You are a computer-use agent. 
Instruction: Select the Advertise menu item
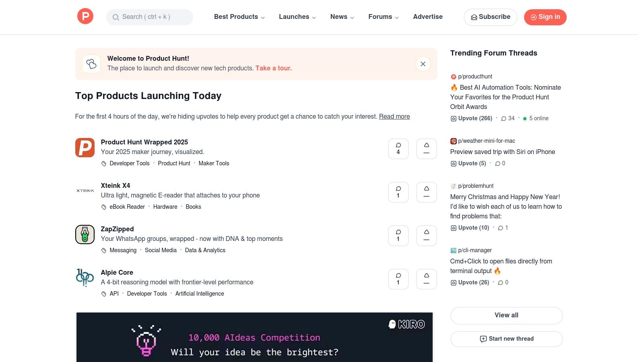point(427,17)
